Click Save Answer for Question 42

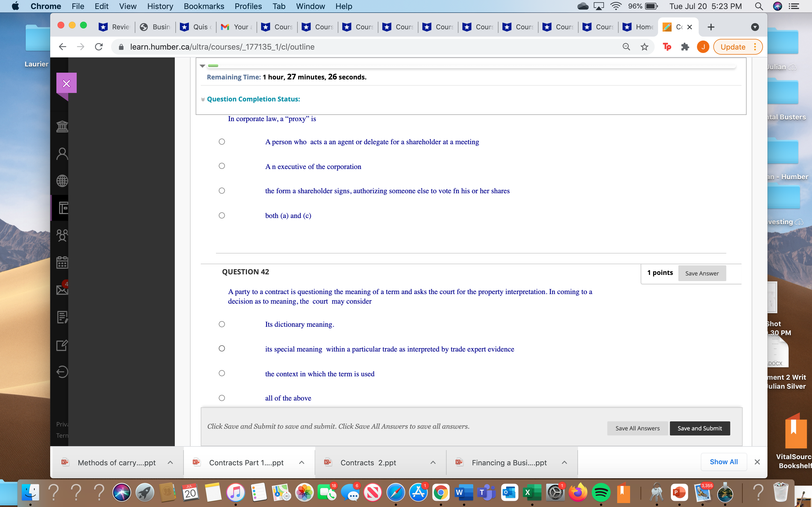click(x=702, y=273)
